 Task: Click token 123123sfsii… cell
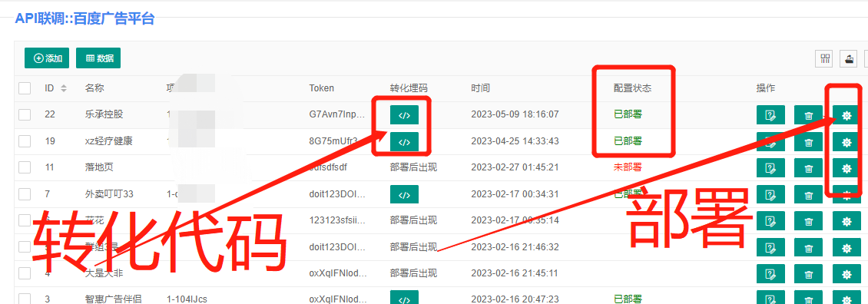(338, 220)
